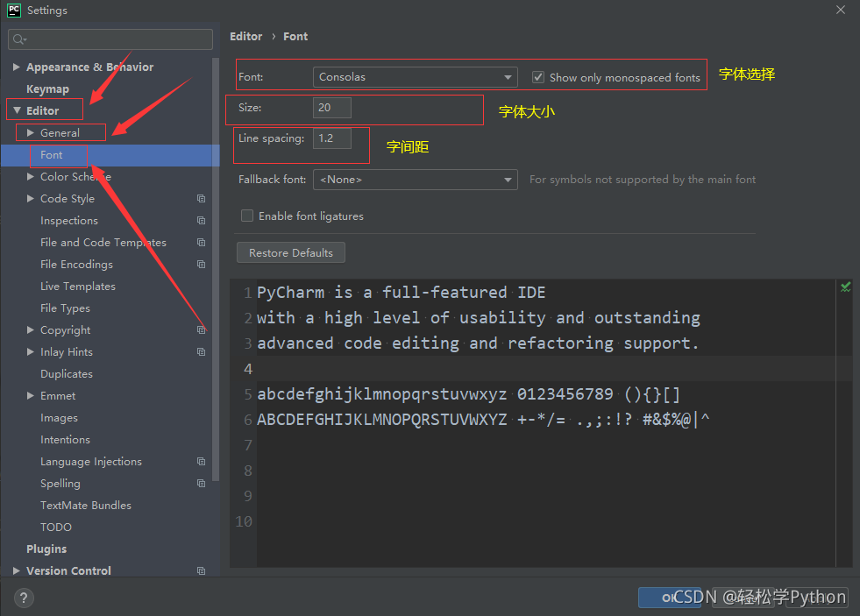
Task: Click the settings tree vertical scrollbar
Action: 216,268
